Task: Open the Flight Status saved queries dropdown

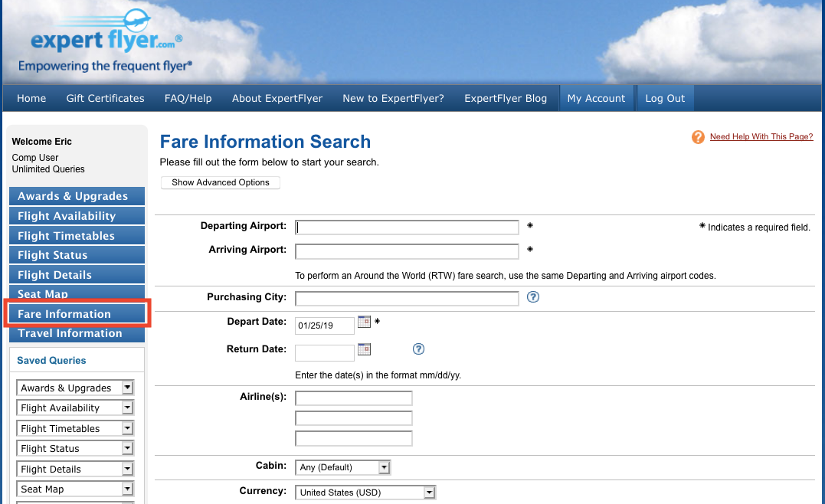Action: tap(74, 448)
